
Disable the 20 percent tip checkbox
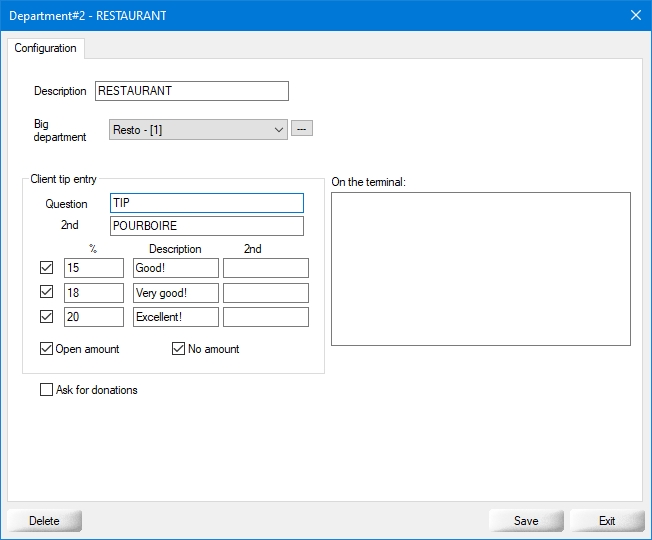(x=46, y=317)
